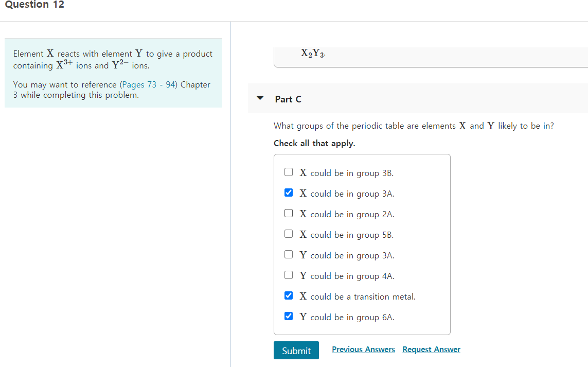
Task: Toggle off Y could be in group 6A
Action: pos(289,316)
